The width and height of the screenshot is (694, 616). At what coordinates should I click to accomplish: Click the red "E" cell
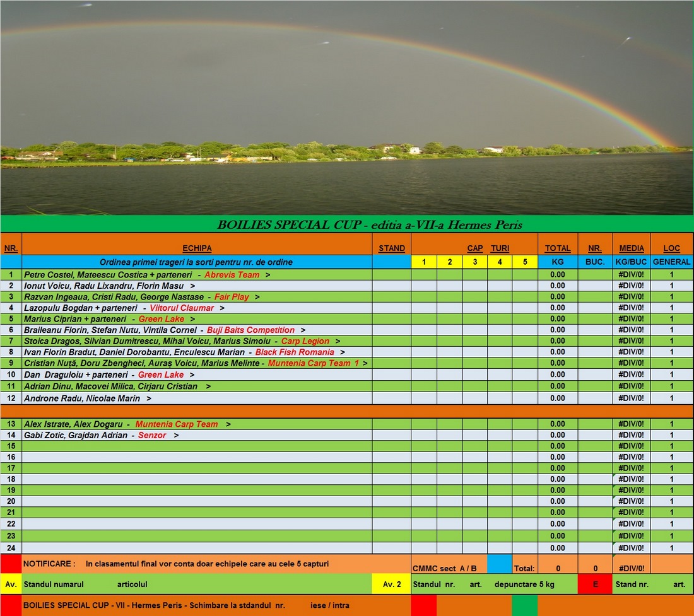(x=594, y=584)
